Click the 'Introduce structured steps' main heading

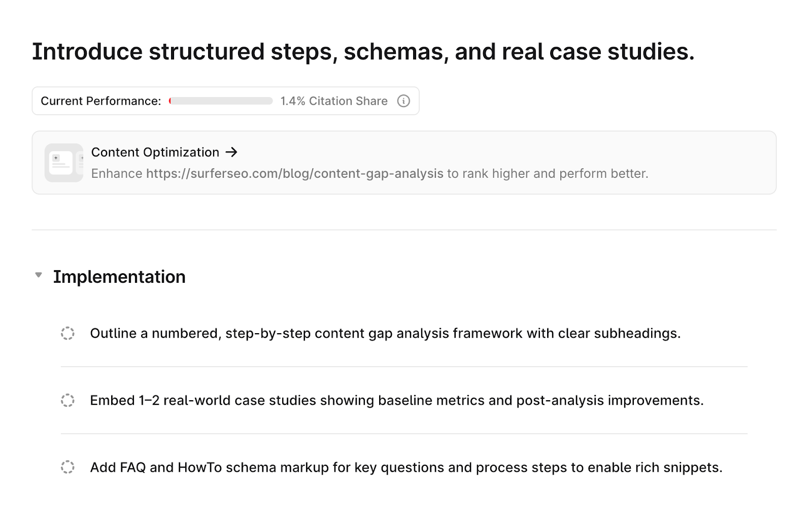363,52
